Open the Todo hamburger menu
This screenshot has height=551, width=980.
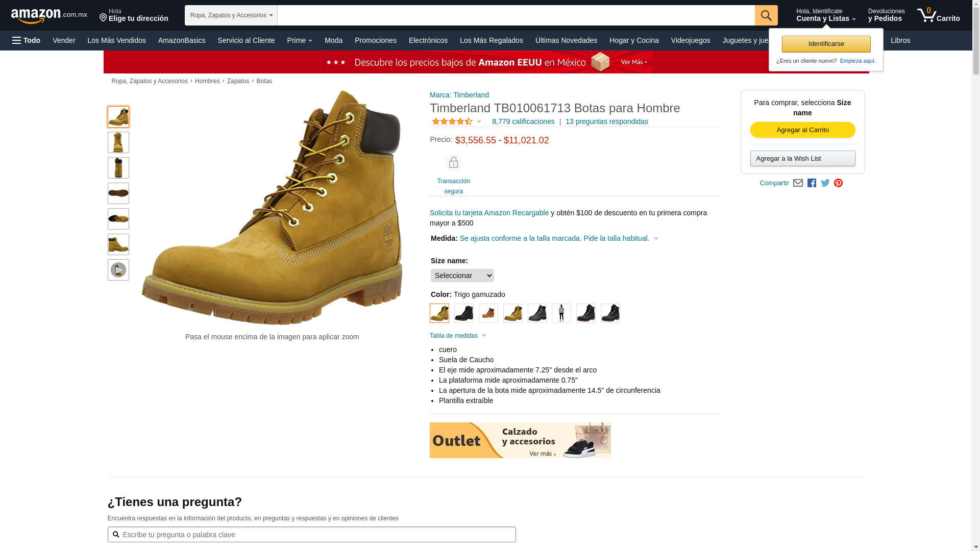point(27,40)
